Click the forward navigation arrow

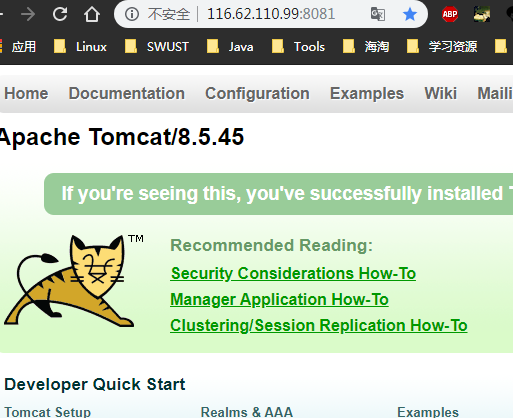click(x=28, y=14)
